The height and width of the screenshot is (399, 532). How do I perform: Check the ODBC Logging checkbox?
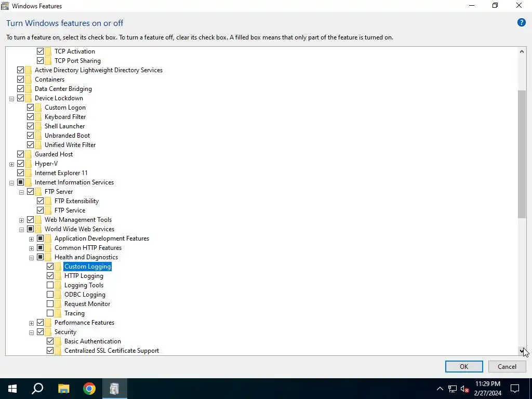click(x=50, y=294)
